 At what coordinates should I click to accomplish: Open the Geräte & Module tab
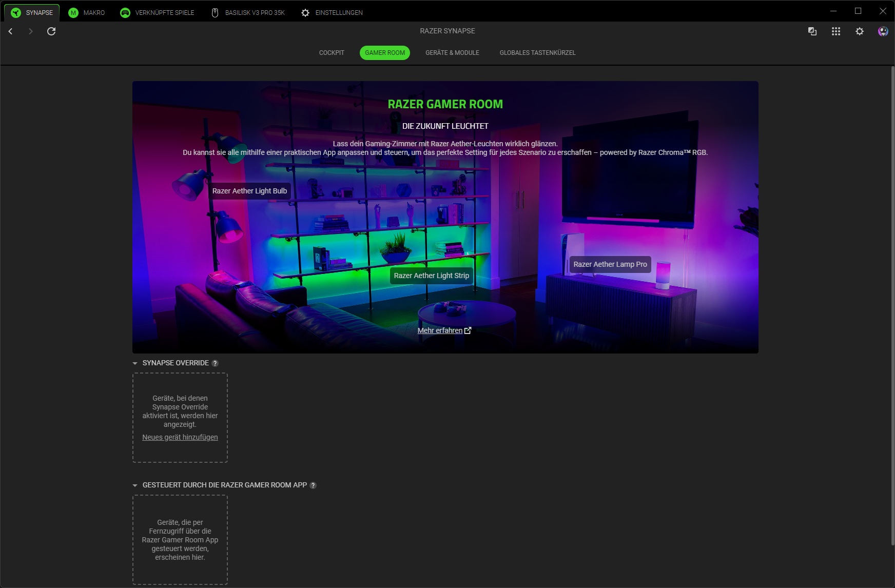click(452, 53)
